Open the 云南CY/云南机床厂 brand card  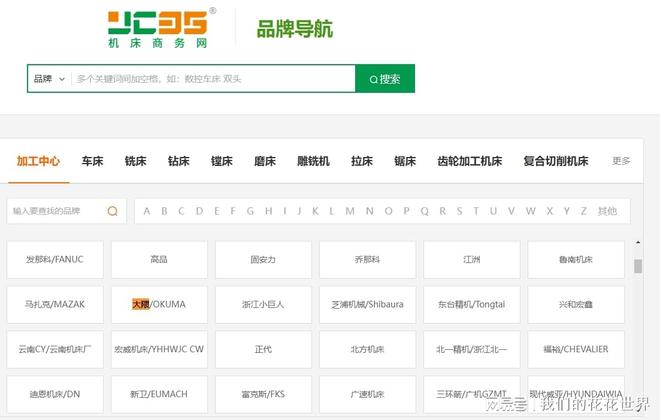click(55, 349)
